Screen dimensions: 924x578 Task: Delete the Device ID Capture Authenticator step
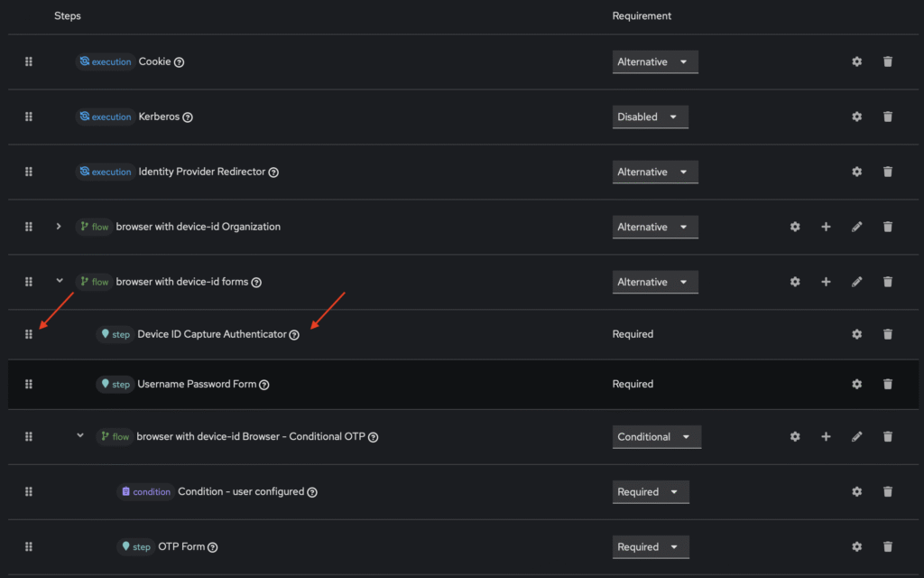point(887,334)
